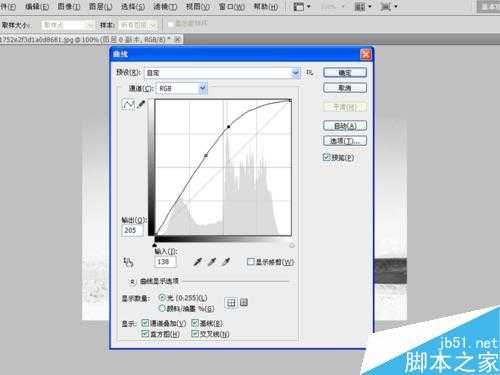This screenshot has width=500, height=375.
Task: Open the 视图(V) View menu
Action: [197, 6]
